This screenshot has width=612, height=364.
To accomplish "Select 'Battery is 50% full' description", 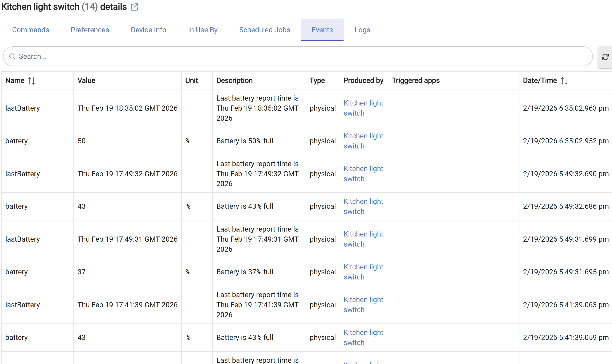I will (245, 141).
